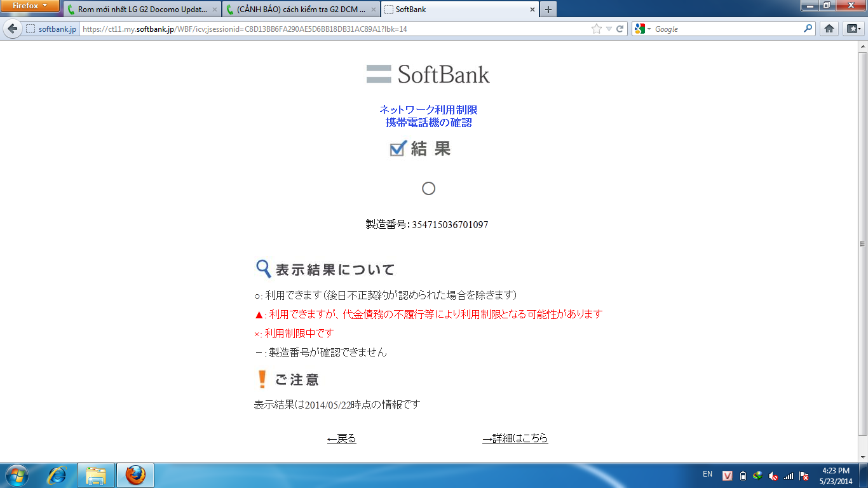Go to the Firefox home page icon
This screenshot has height=488, width=868.
[x=829, y=29]
